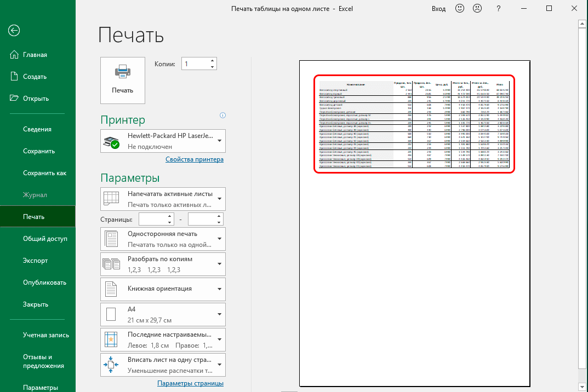The width and height of the screenshot is (588, 392).
Task: Open the Главная backstage tab
Action: pyautogui.click(x=37, y=55)
